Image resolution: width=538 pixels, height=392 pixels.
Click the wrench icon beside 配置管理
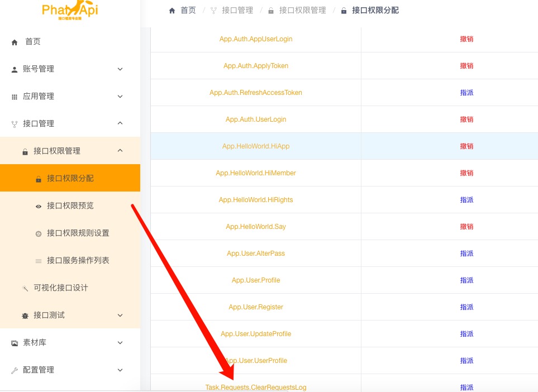point(15,370)
